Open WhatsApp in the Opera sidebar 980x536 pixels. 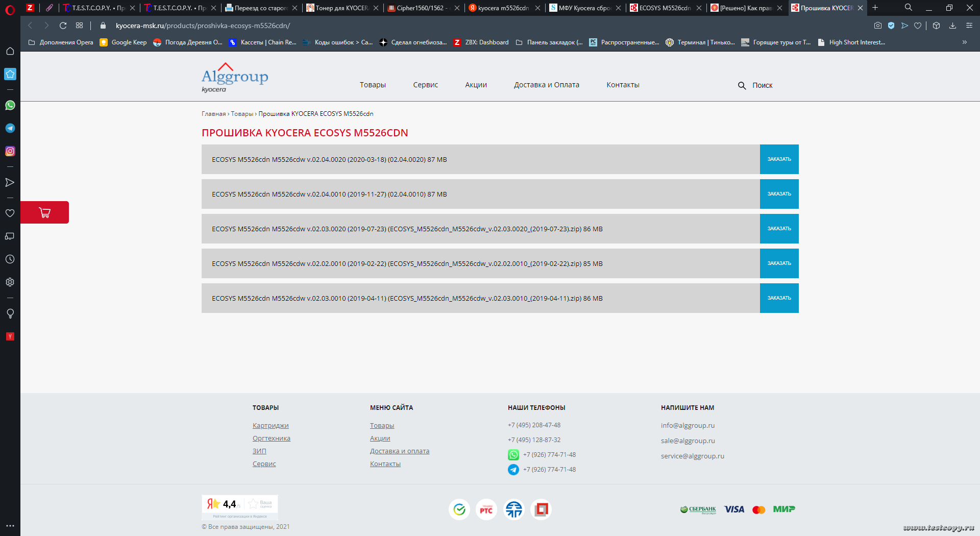coord(10,105)
